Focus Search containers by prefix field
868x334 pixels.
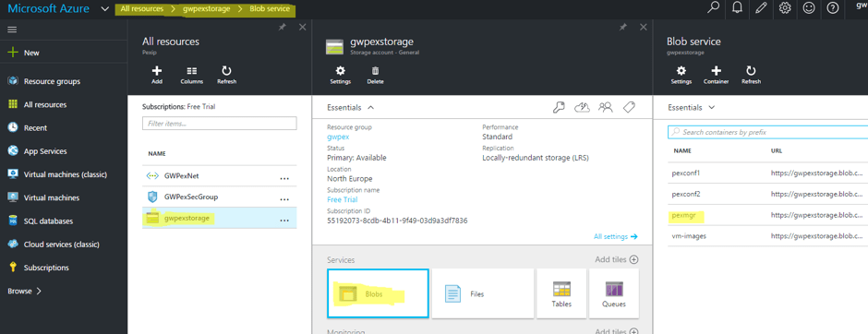767,132
